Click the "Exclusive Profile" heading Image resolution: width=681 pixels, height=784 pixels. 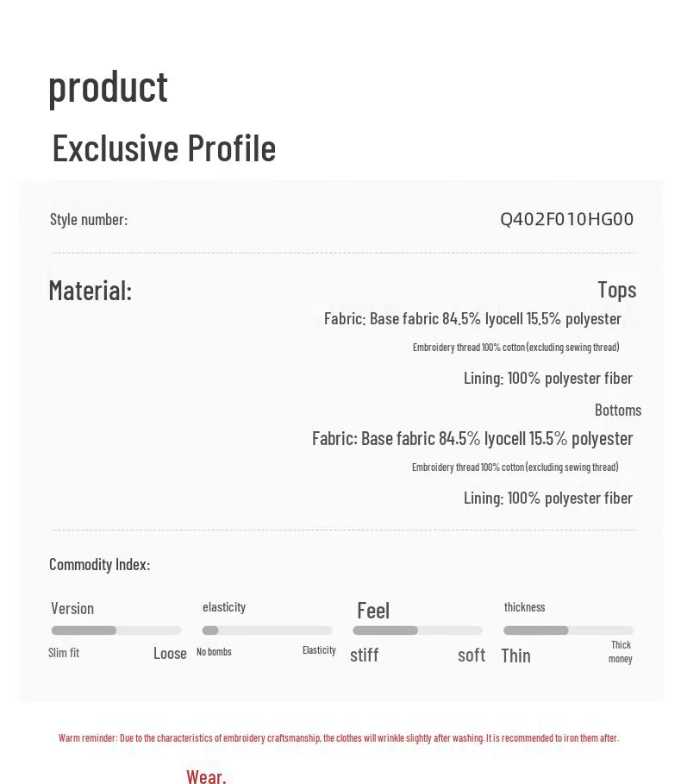pos(164,147)
